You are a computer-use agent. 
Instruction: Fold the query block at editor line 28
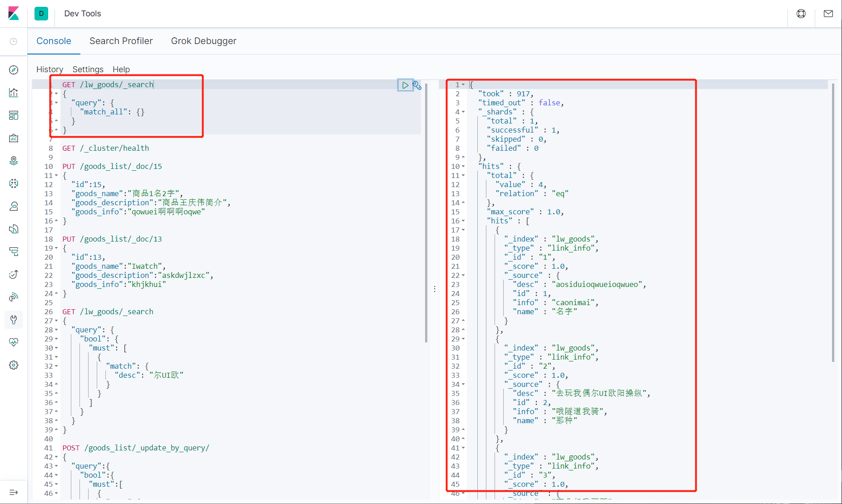tap(56, 330)
